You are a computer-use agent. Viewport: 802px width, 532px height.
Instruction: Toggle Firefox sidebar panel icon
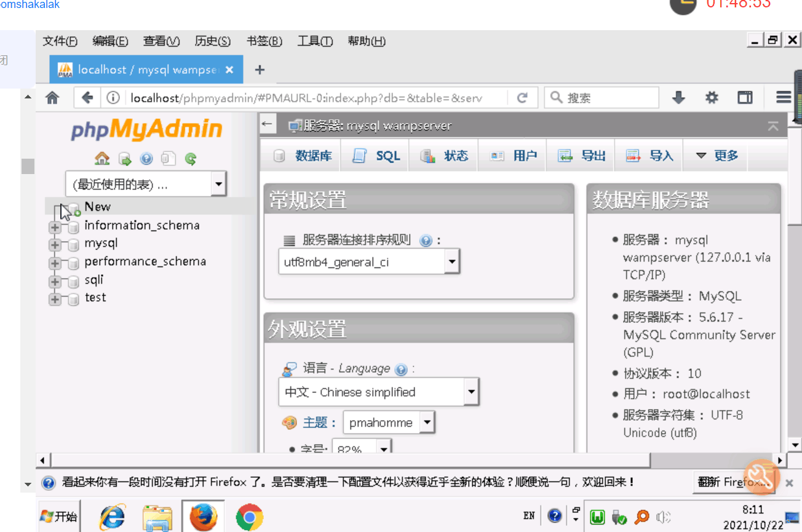click(745, 97)
